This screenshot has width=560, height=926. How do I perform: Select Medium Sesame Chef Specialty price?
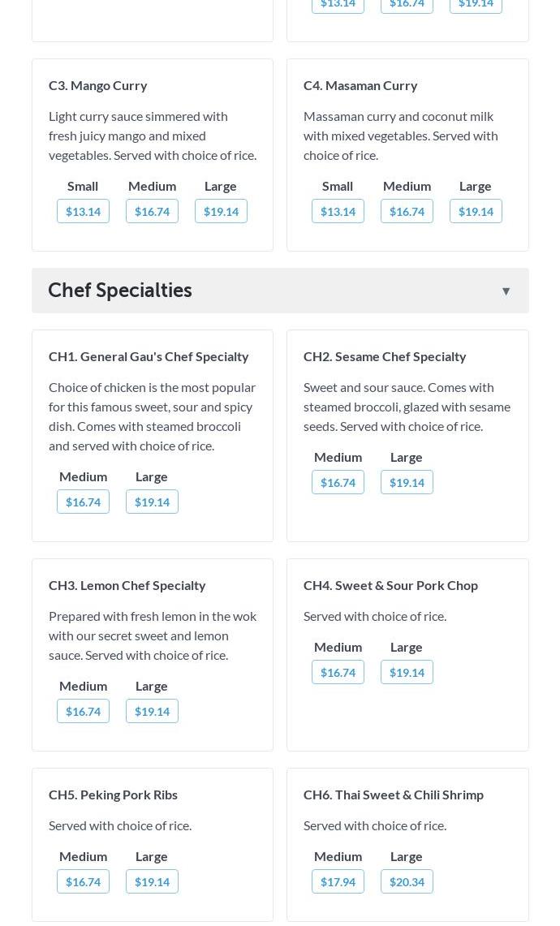click(x=338, y=482)
